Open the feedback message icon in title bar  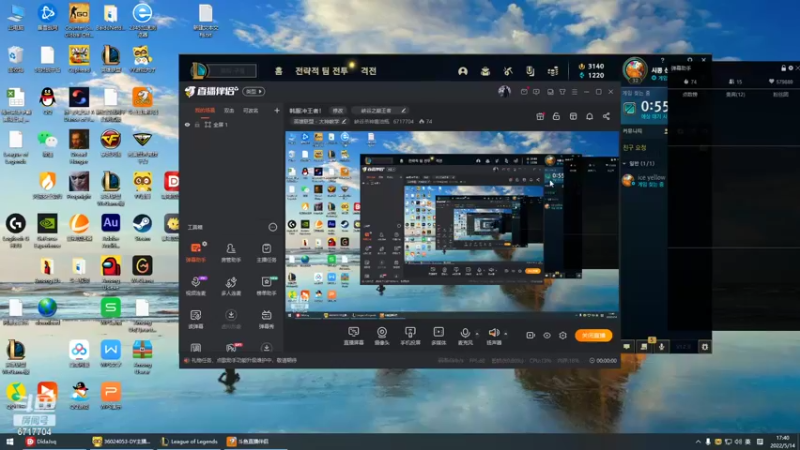point(536,92)
